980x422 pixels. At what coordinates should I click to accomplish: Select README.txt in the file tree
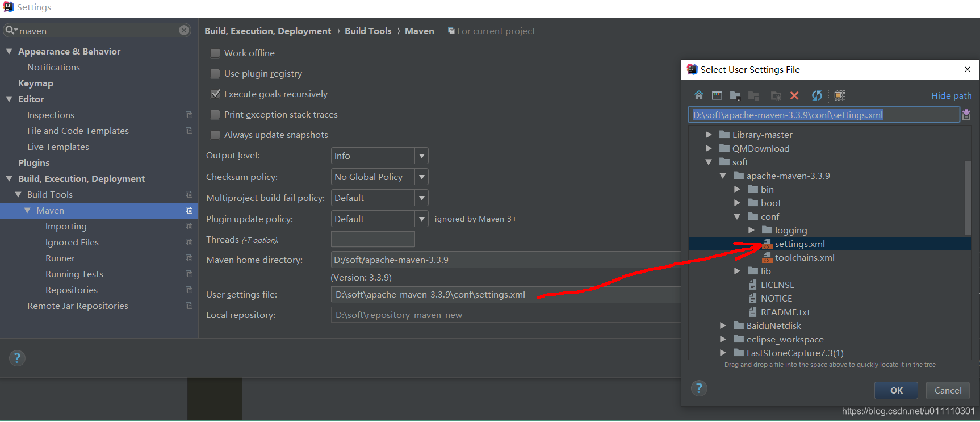(x=785, y=312)
